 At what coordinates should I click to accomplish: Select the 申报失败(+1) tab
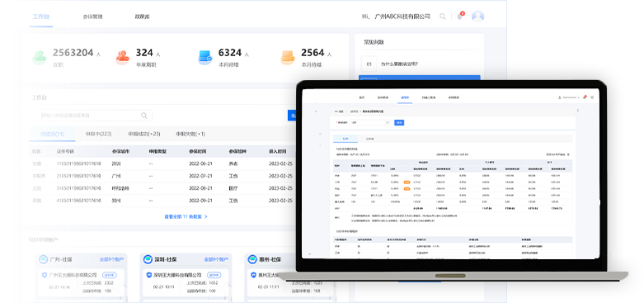(190, 134)
